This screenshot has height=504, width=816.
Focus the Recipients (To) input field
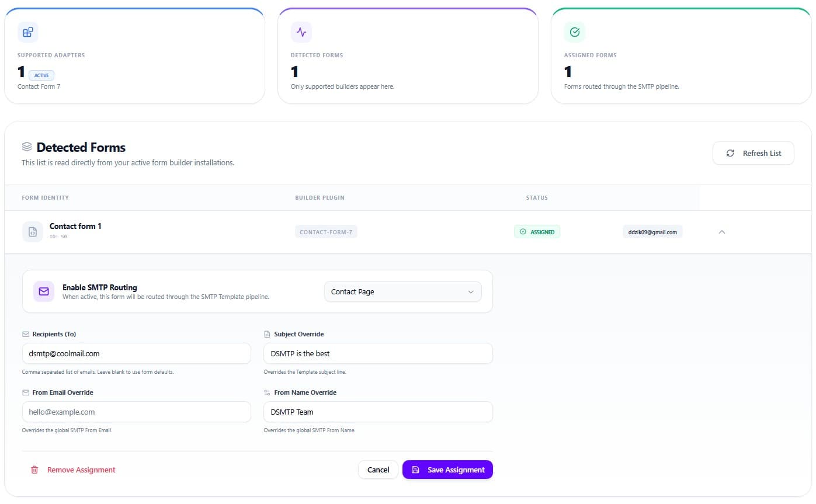coord(137,353)
